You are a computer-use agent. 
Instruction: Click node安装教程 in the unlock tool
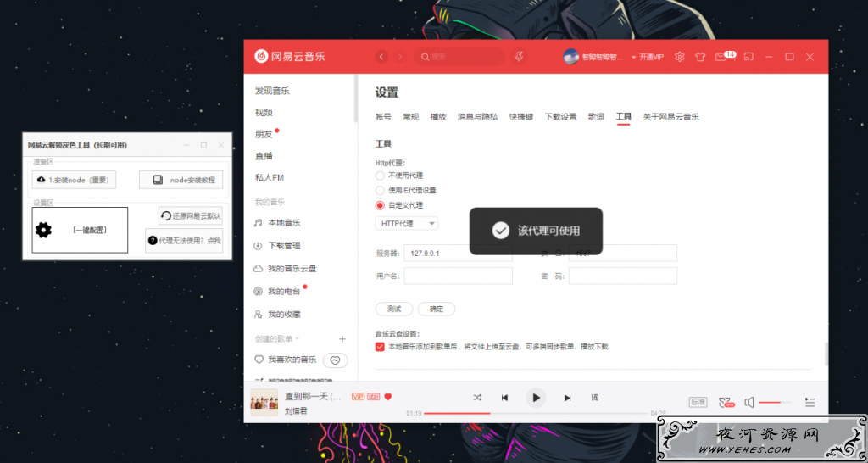click(x=181, y=180)
